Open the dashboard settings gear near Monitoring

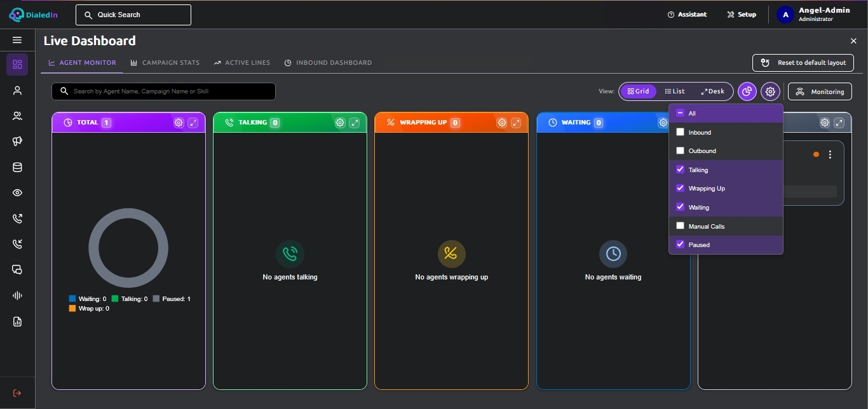[770, 91]
